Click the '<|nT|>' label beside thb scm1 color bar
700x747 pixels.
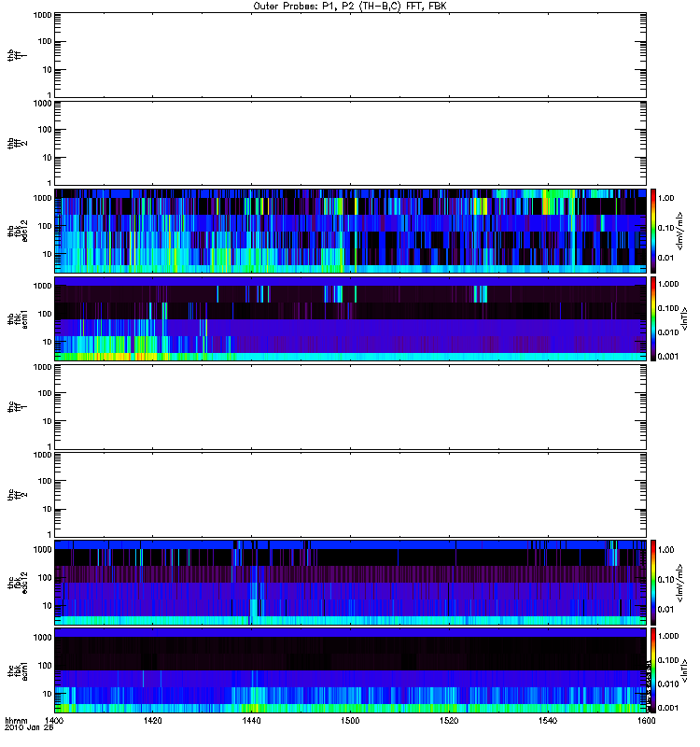[685, 318]
